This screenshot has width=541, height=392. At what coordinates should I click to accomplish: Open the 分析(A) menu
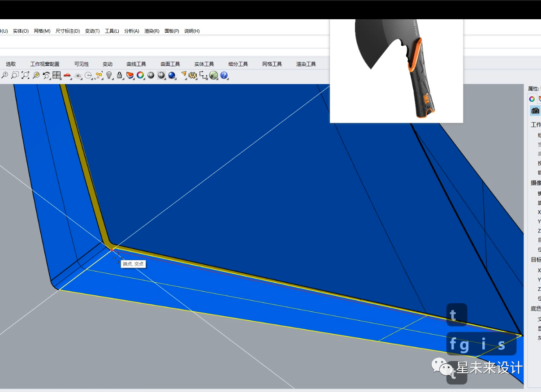click(x=132, y=31)
